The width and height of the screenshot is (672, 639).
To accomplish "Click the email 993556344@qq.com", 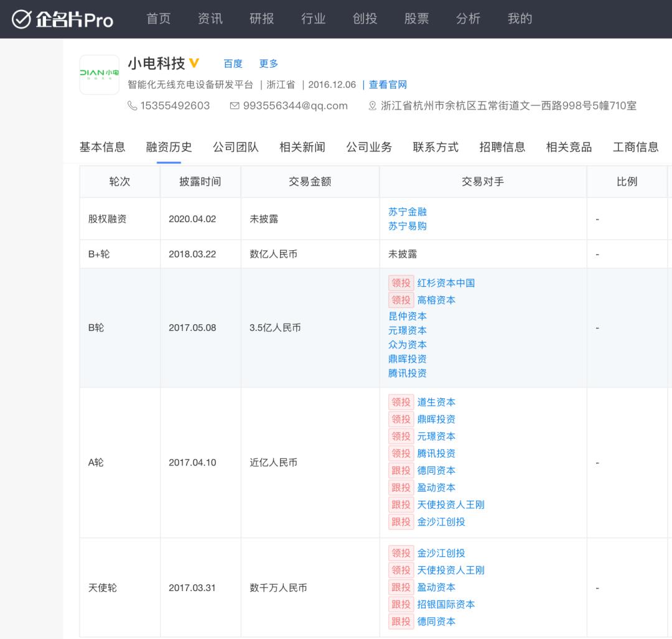I will point(296,106).
